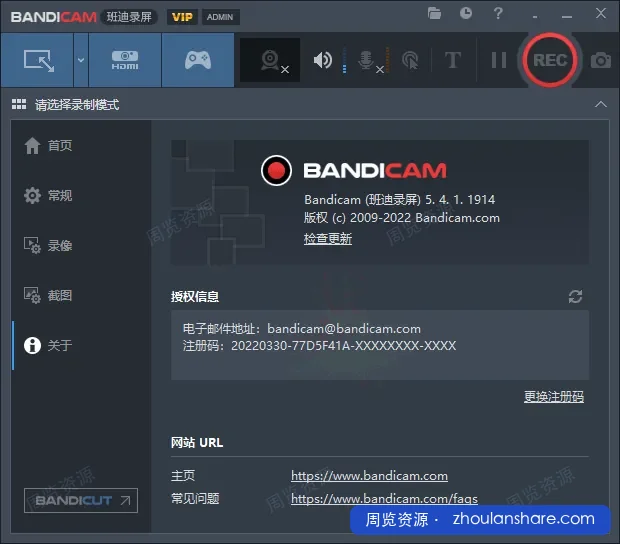Open the screen recording mode dropdown arrow

click(81, 60)
